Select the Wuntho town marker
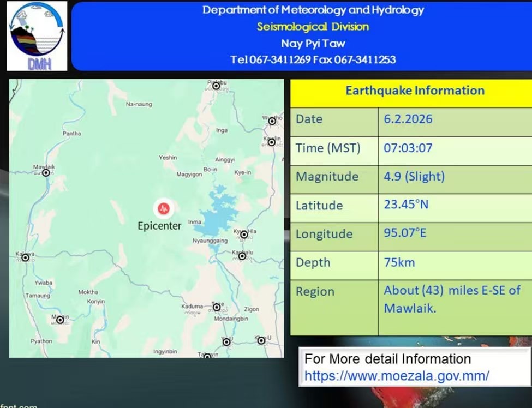Viewport: 532px width, 408px height. pyautogui.click(x=272, y=121)
